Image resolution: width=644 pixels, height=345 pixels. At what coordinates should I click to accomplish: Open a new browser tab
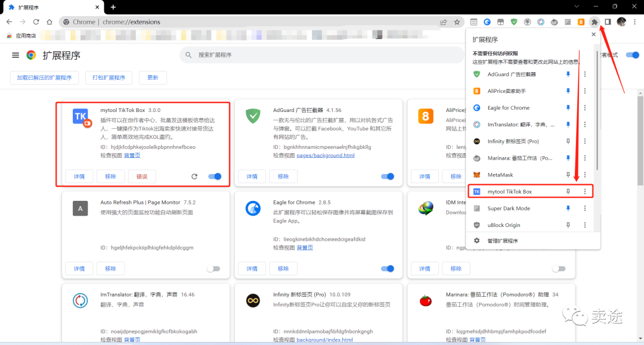[113, 7]
